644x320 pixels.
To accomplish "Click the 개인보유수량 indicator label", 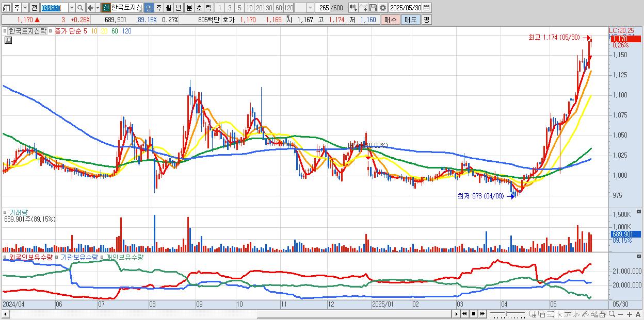I will [124, 257].
